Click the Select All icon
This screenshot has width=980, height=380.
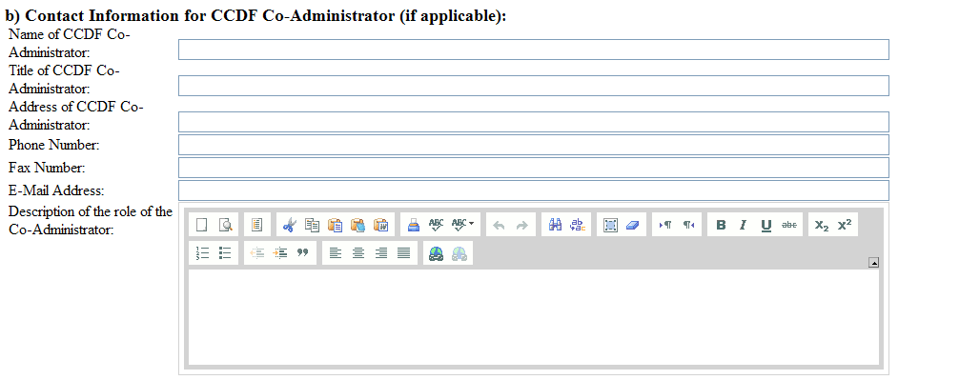coord(610,226)
